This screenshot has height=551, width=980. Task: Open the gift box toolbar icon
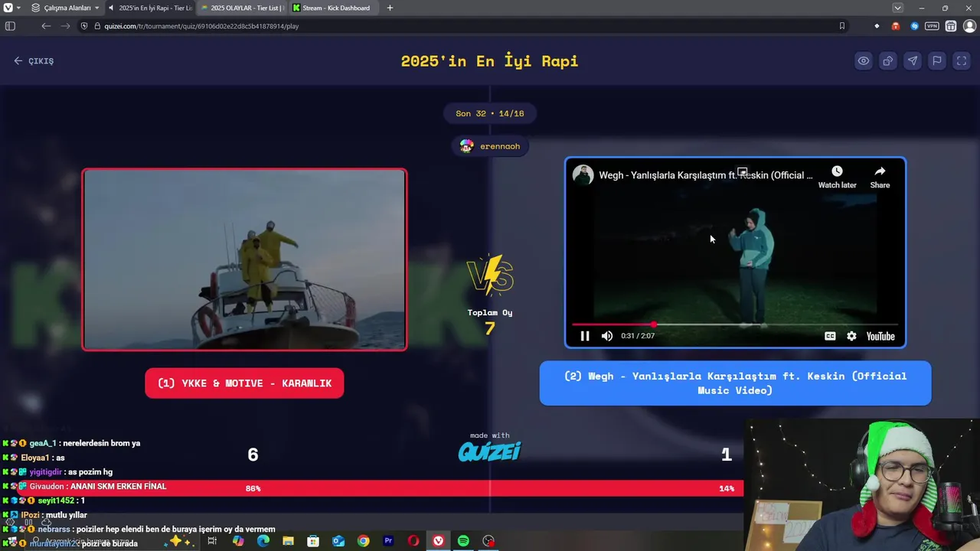pyautogui.click(x=951, y=26)
